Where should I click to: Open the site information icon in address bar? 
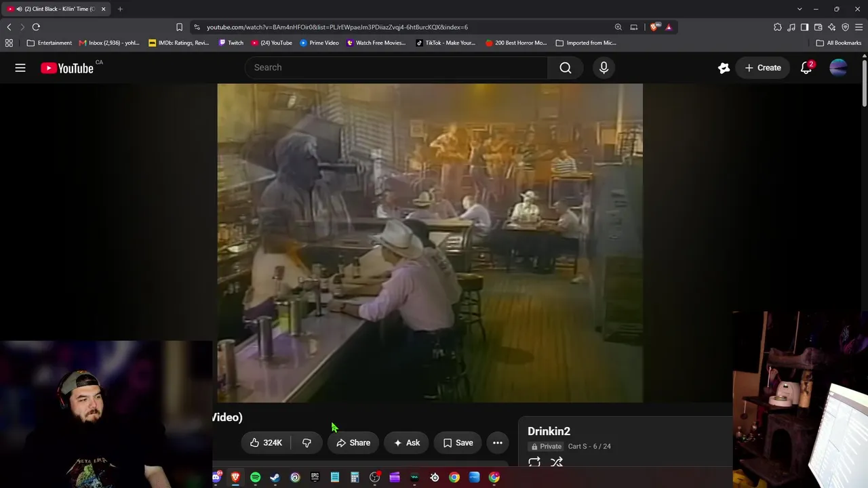tap(197, 27)
